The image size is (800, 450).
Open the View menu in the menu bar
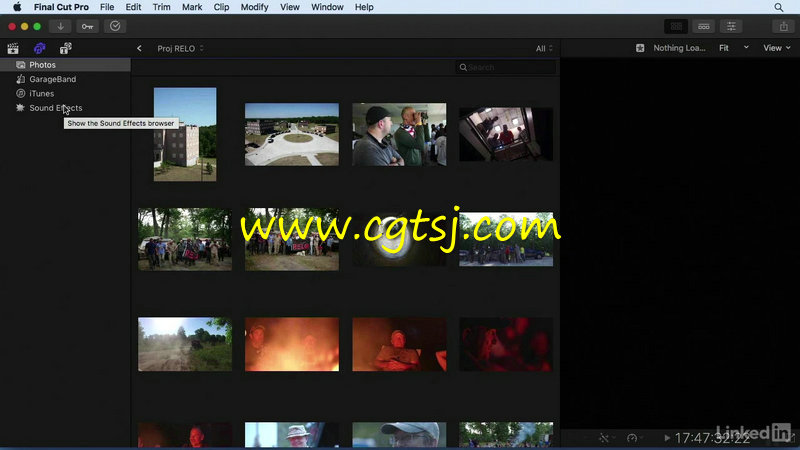click(290, 7)
